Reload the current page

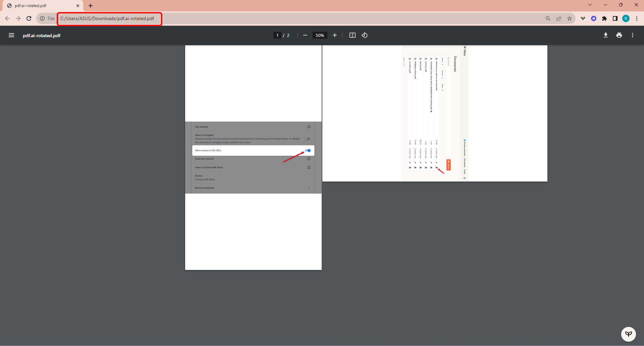tap(29, 18)
